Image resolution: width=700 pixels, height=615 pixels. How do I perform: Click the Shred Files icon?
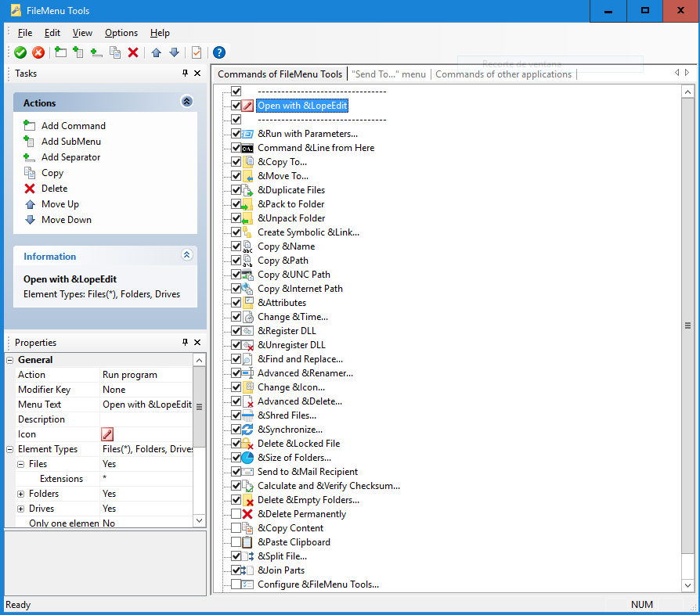[x=247, y=415]
